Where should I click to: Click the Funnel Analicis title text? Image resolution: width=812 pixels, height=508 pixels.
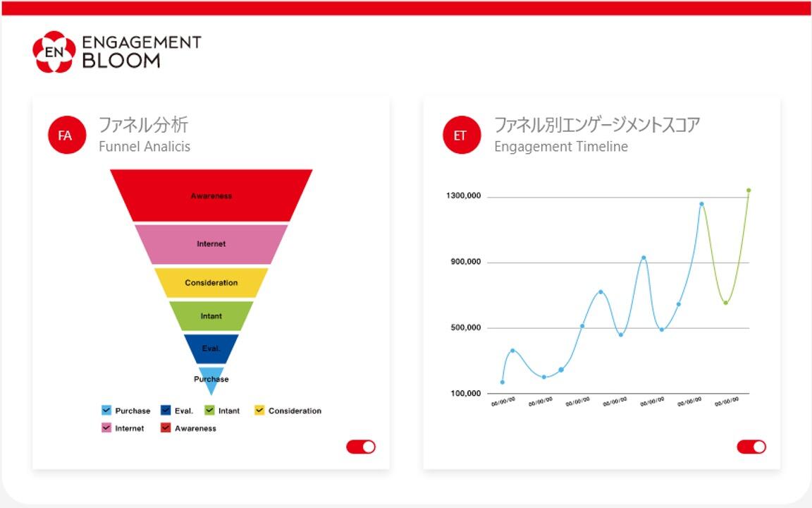144,147
